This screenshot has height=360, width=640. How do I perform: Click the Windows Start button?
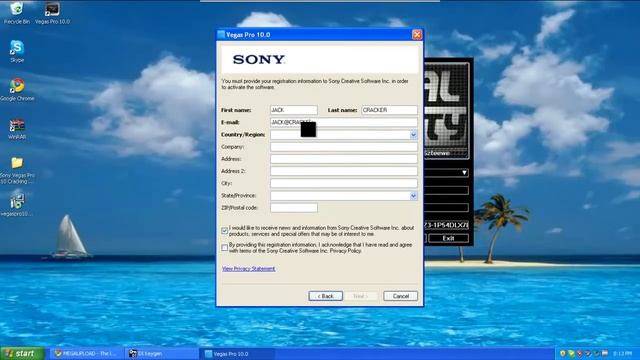coord(22,353)
